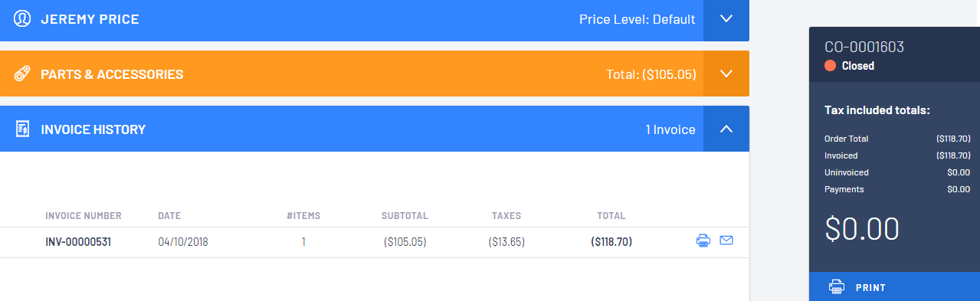This screenshot has width=980, height=301.
Task: Expand the Jeremy Price customer section
Action: click(726, 19)
